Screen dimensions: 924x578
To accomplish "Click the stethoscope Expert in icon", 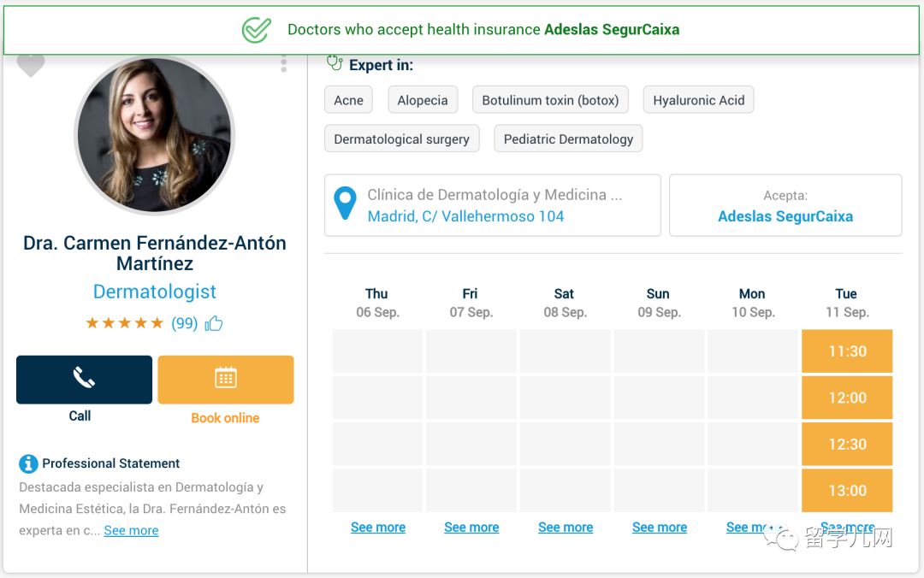I will (335, 63).
